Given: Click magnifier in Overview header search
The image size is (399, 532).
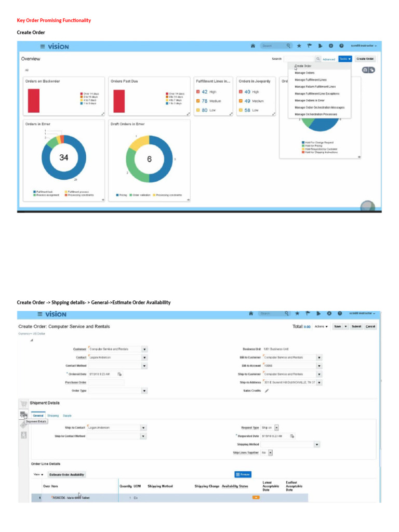Looking at the screenshot, I should (288, 46).
